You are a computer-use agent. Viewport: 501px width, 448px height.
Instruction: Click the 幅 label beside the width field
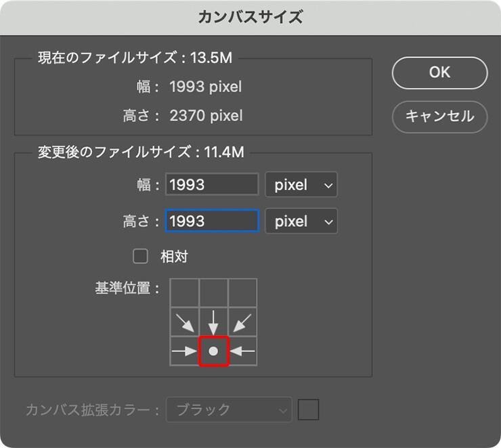pyautogui.click(x=148, y=185)
